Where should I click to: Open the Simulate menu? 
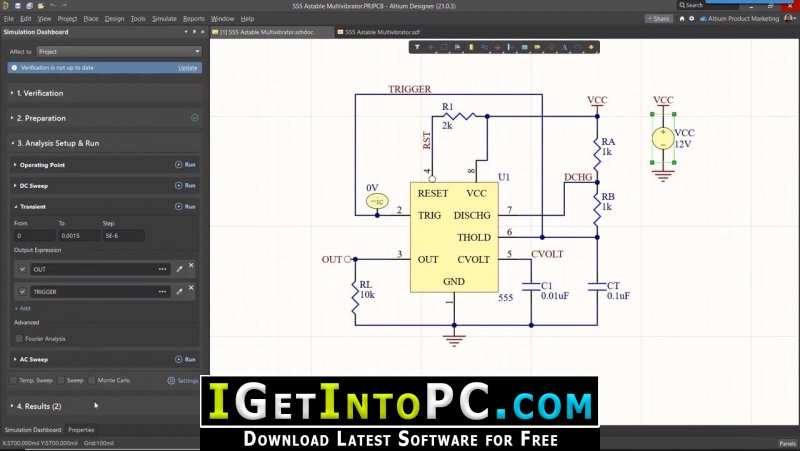pos(164,18)
